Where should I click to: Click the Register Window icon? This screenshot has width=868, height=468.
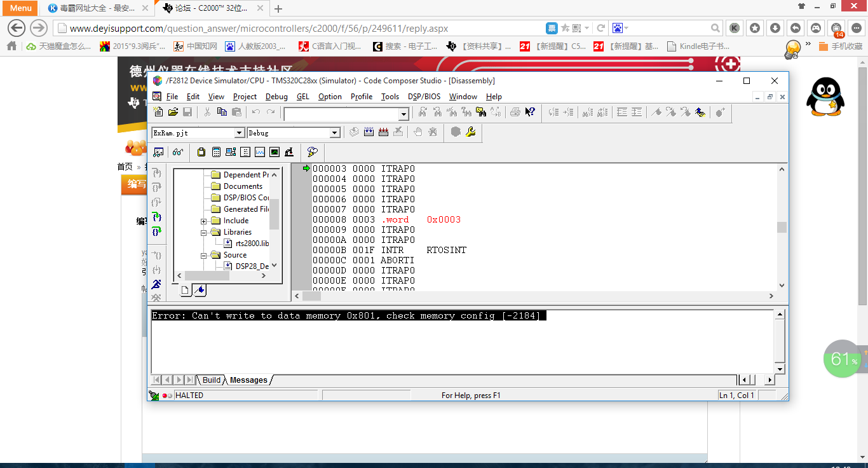click(x=231, y=152)
